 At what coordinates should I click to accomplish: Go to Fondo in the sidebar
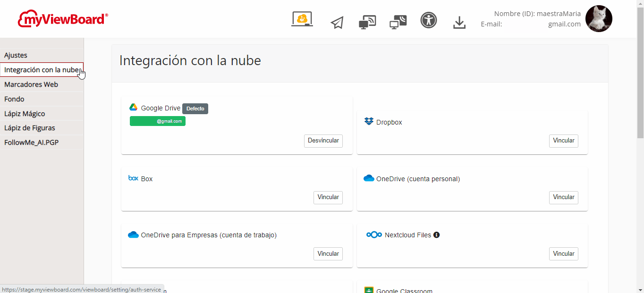coord(42,99)
